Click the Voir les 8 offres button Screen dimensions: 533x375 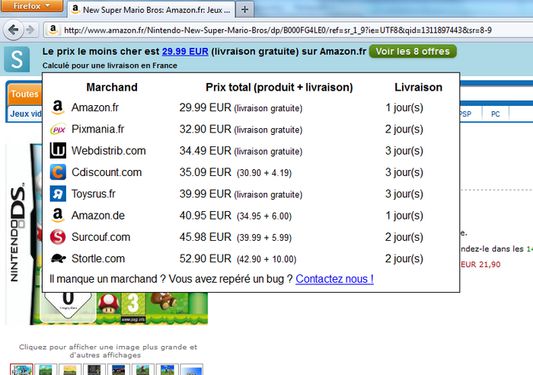tap(412, 51)
